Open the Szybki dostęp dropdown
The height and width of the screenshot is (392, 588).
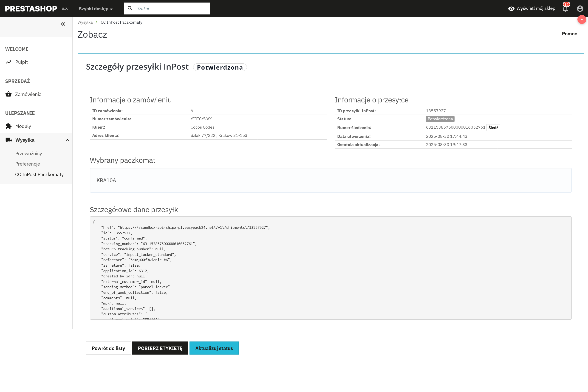(x=96, y=9)
